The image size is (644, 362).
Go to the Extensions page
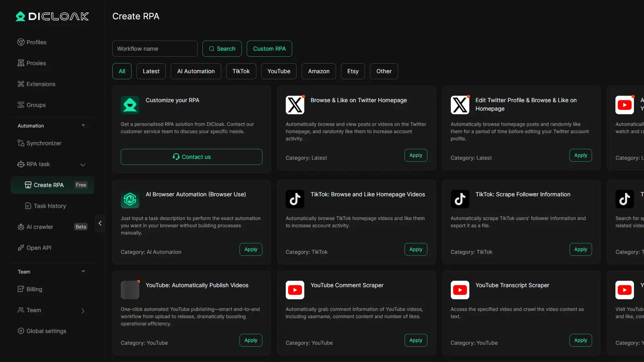click(41, 84)
